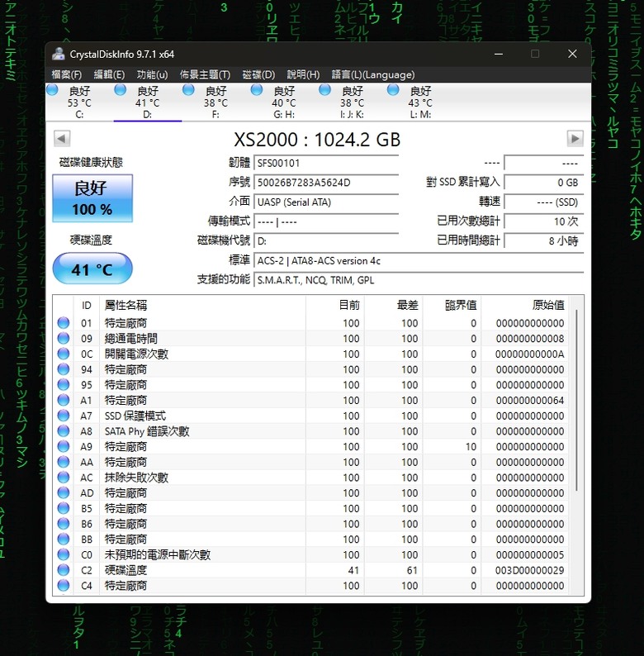644x656 pixels.
Task: Open the 編輯(E) menu
Action: 109,74
